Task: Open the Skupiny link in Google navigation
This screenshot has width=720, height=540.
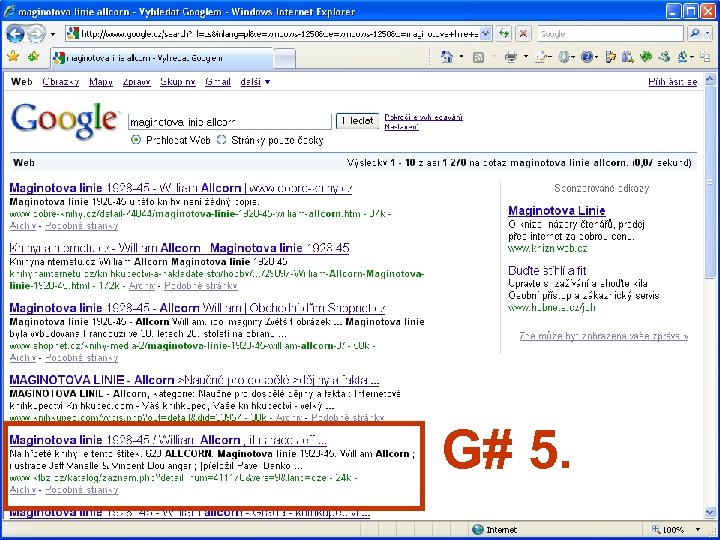Action: [x=178, y=82]
